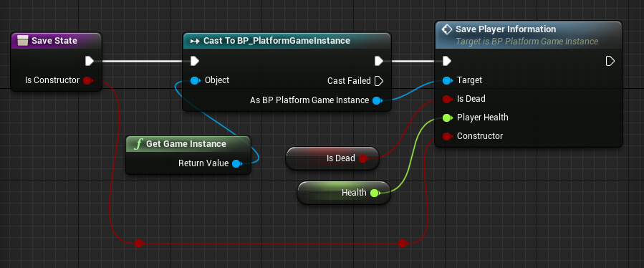Viewport: 644px width, 268px height.
Task: Click the Cast node execution output pin
Action: point(379,61)
